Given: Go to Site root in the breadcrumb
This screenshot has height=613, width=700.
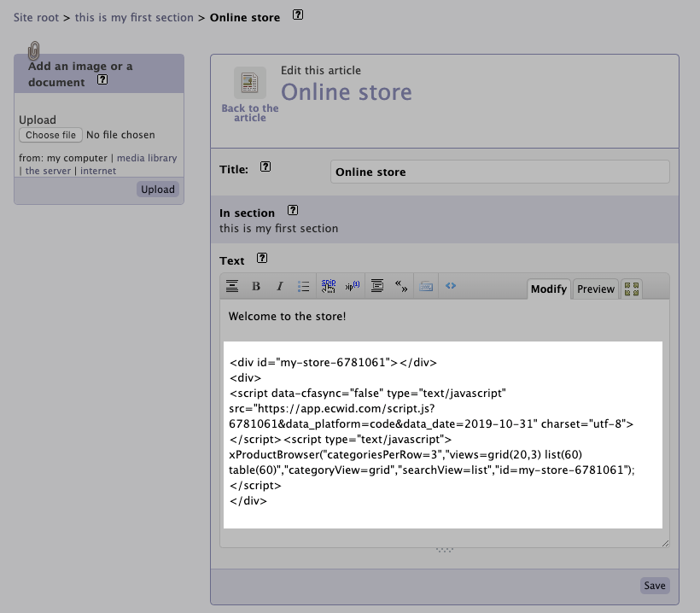Looking at the screenshot, I should [x=36, y=17].
